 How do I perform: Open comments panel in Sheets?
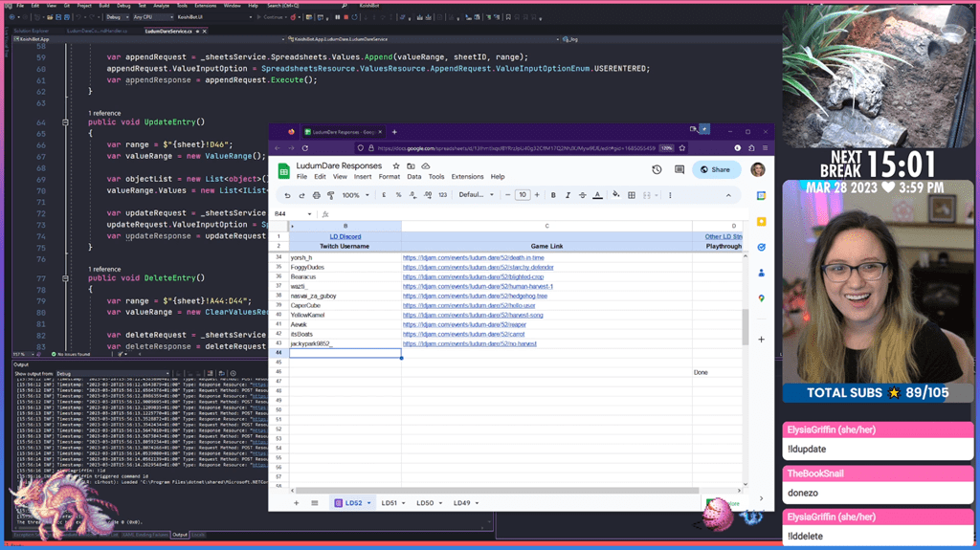(x=679, y=169)
